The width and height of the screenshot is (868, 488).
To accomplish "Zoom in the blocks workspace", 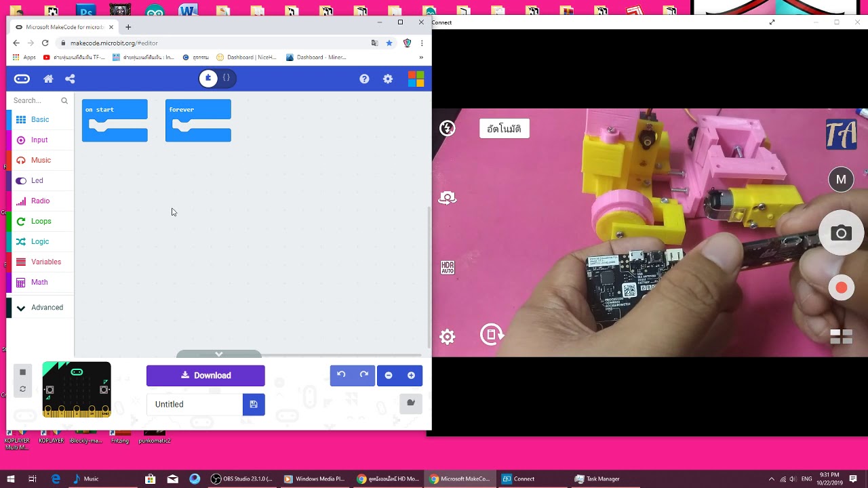I will point(411,375).
